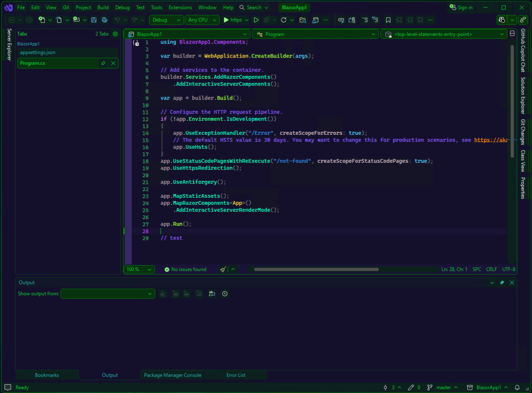Click the BlazorApp1 repository in status bar
The width and height of the screenshot is (532, 393).
487,388
